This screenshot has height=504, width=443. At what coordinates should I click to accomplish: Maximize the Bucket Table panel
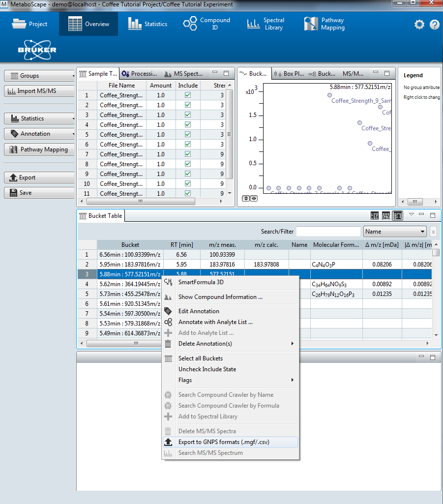[433, 215]
